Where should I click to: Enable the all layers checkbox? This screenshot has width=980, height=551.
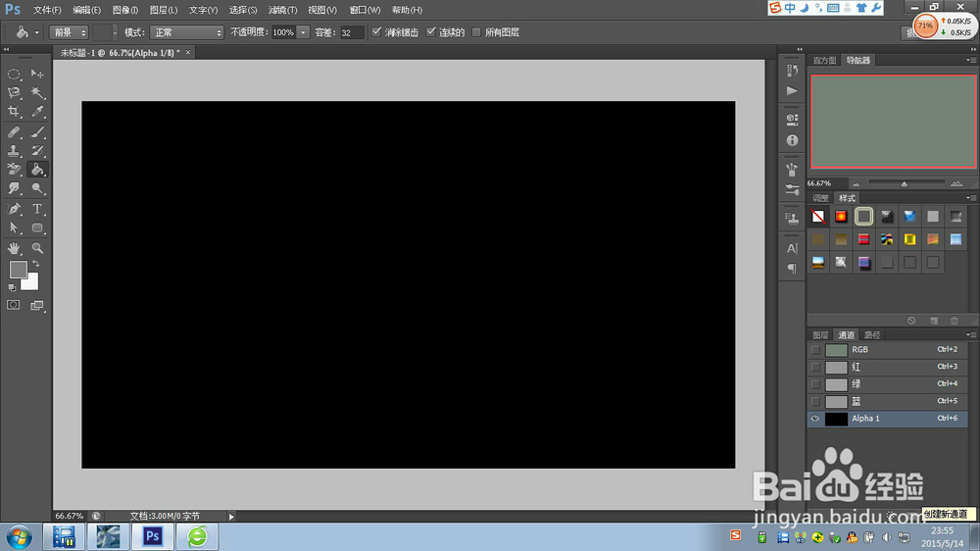tap(476, 32)
